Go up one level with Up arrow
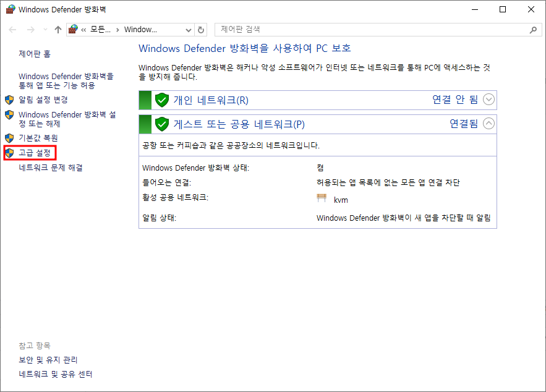This screenshot has width=546, height=392. 58,30
